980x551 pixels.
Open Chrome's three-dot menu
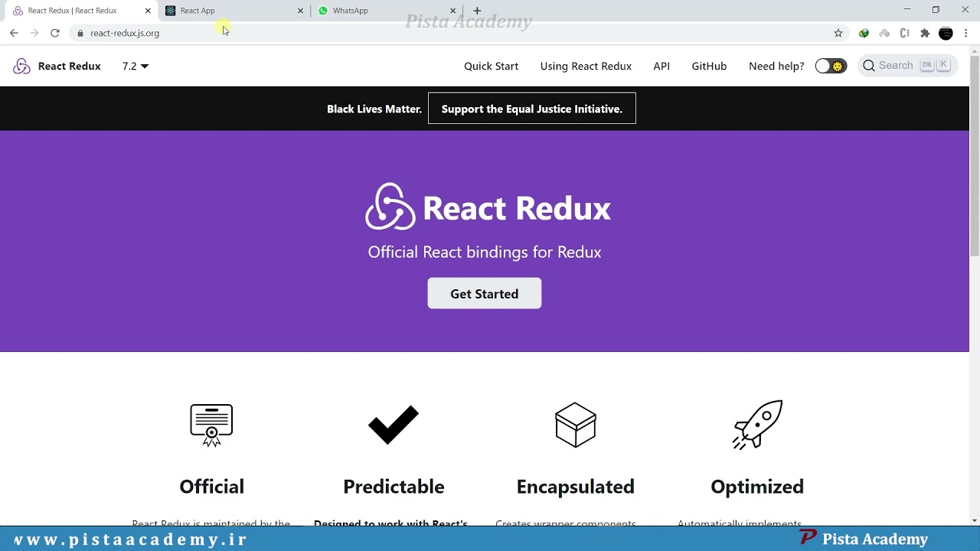[966, 33]
